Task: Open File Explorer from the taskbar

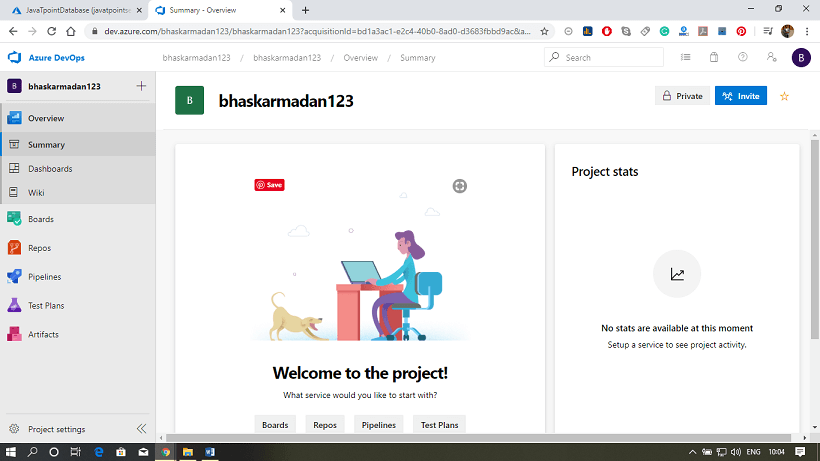Action: point(188,452)
